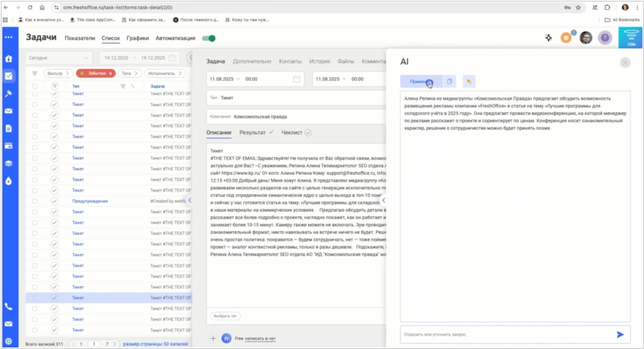644x349 pixels.
Task: Open the Контакты tab in task details
Action: click(x=290, y=61)
